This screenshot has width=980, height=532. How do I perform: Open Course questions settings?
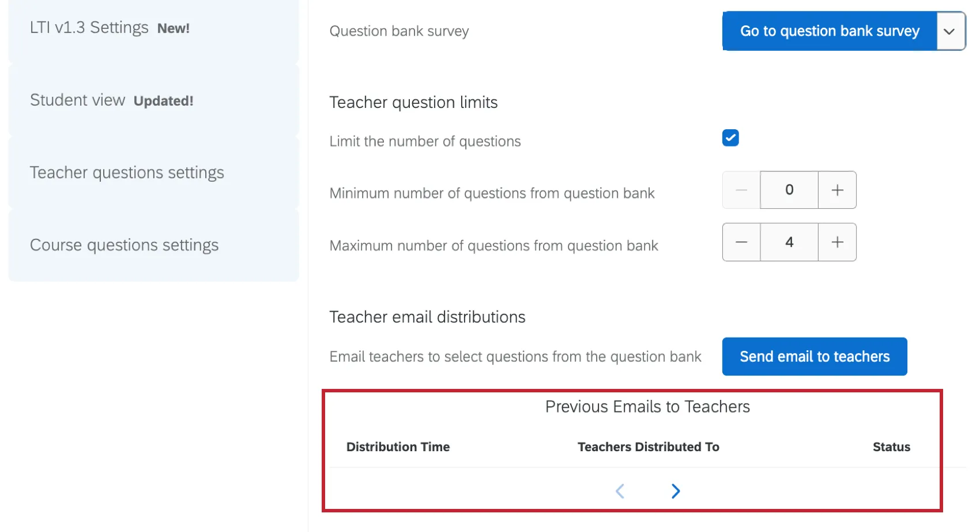[124, 245]
